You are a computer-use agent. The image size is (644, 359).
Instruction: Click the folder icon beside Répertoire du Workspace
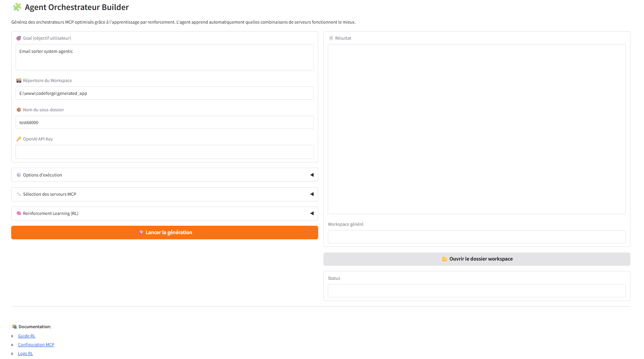[x=18, y=80]
